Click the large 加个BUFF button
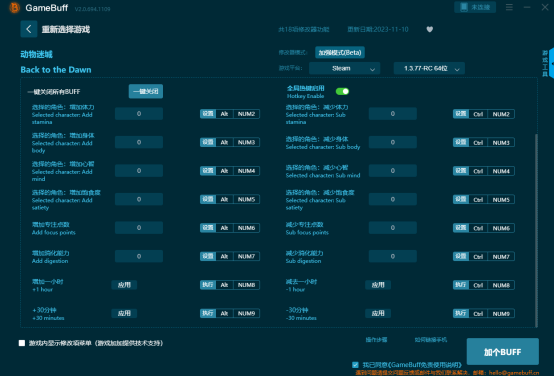 (x=502, y=352)
